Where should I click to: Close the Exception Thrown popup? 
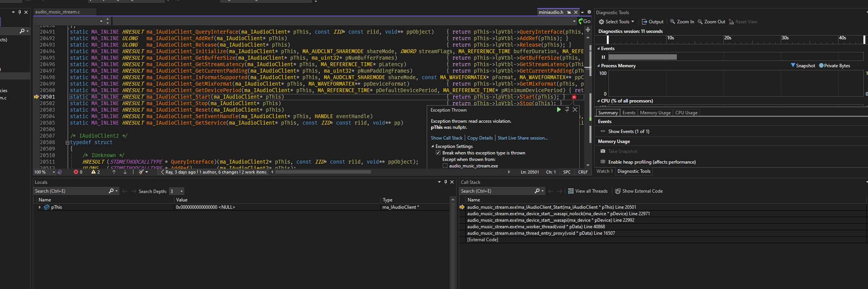(x=575, y=110)
